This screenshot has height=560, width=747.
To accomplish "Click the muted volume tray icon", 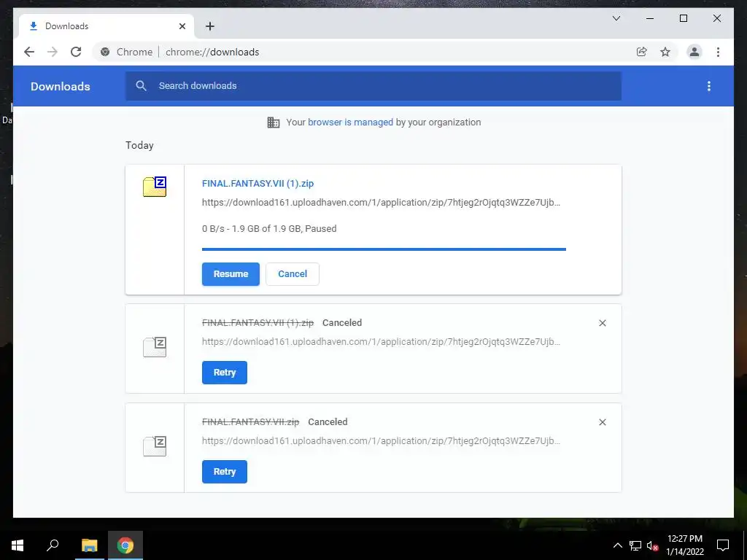I will 652,545.
